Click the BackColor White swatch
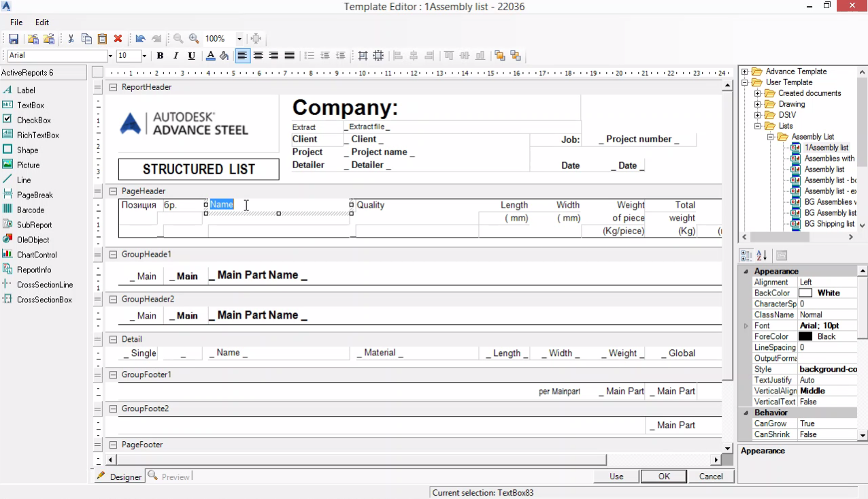868x499 pixels. 805,293
